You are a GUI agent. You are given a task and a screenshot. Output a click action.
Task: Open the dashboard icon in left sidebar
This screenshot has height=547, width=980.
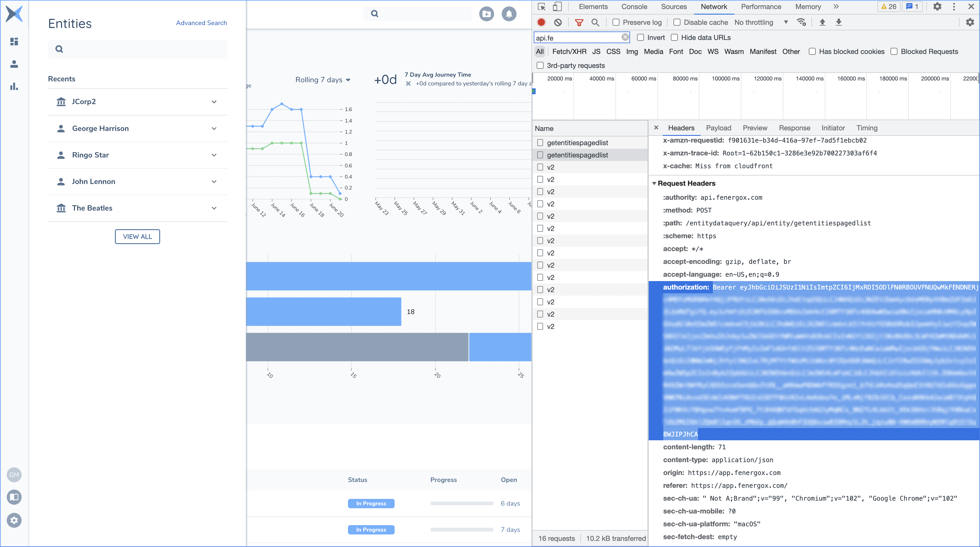click(14, 41)
